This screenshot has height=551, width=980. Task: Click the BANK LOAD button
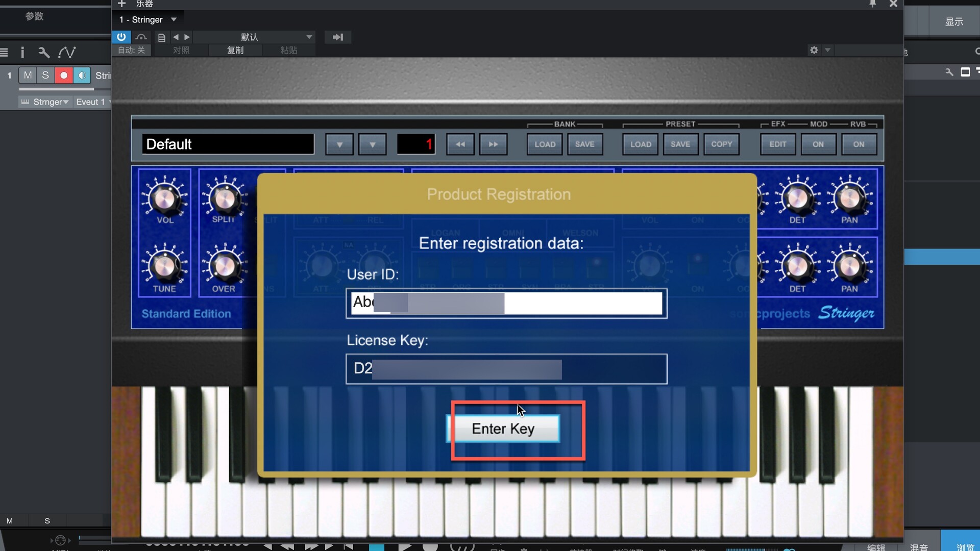pyautogui.click(x=545, y=144)
